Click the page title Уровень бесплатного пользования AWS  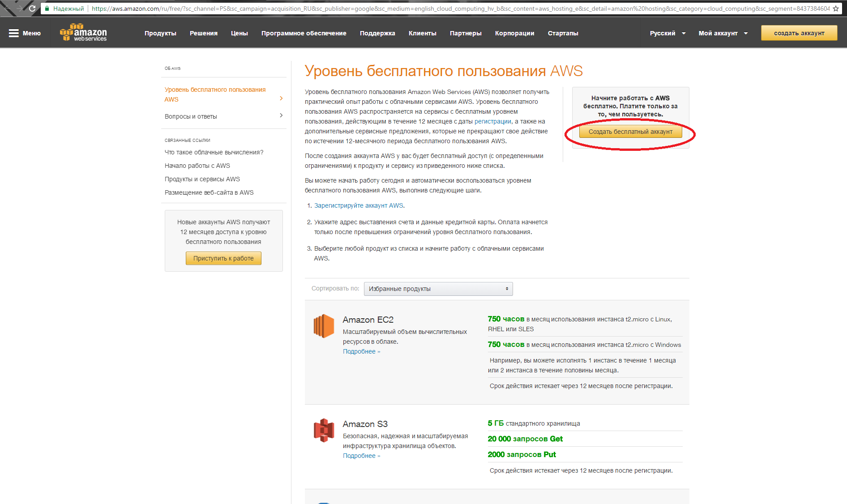[x=444, y=71]
